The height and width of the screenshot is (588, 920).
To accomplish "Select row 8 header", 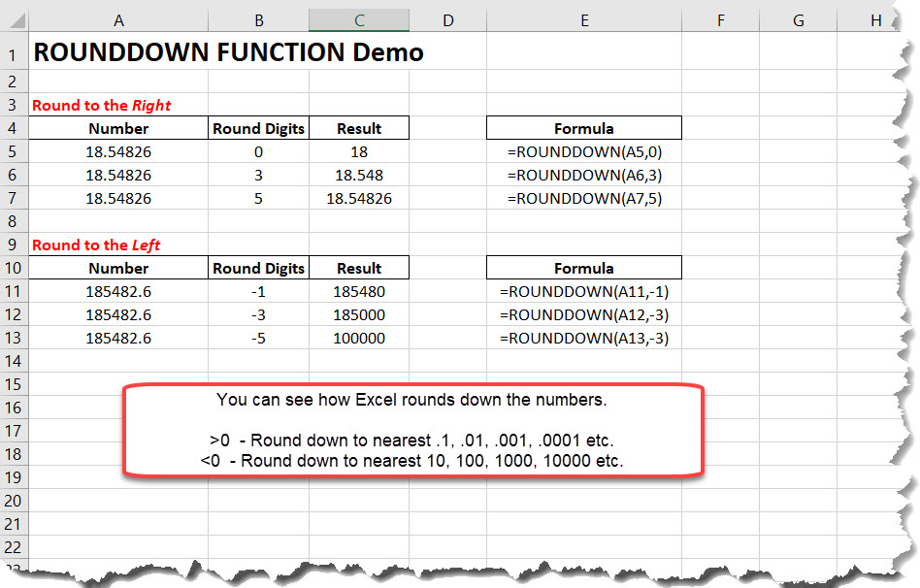I will point(13,221).
